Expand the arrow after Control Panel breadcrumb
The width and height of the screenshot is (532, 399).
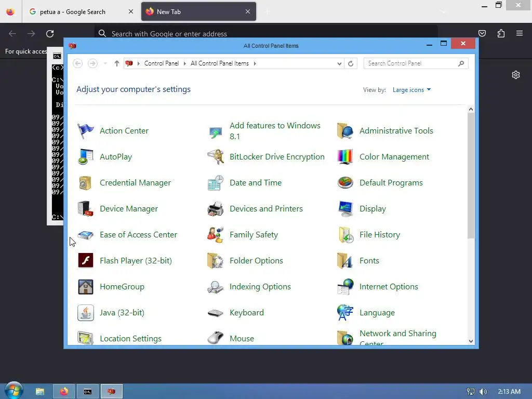pyautogui.click(x=184, y=63)
